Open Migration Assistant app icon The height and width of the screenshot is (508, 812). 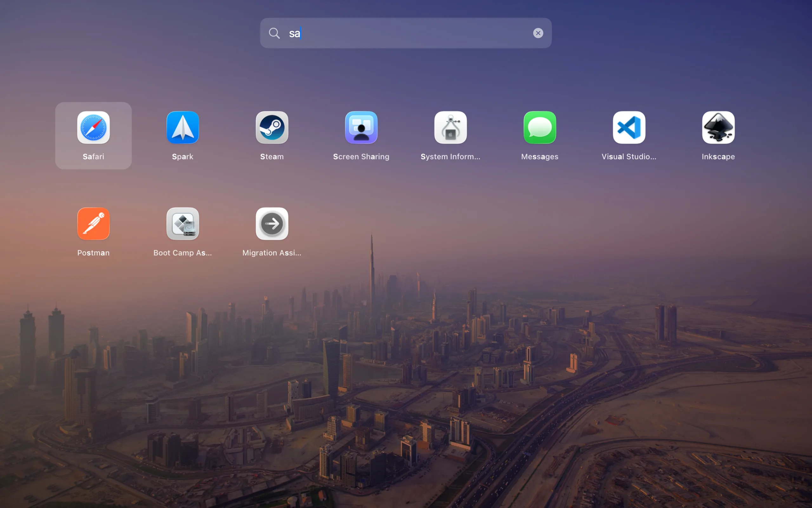(x=272, y=224)
